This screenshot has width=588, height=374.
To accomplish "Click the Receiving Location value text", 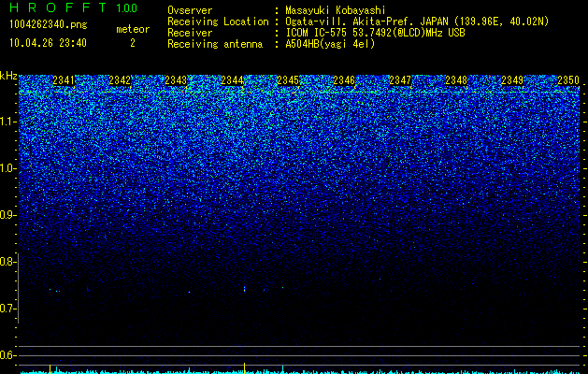I will (x=417, y=22).
